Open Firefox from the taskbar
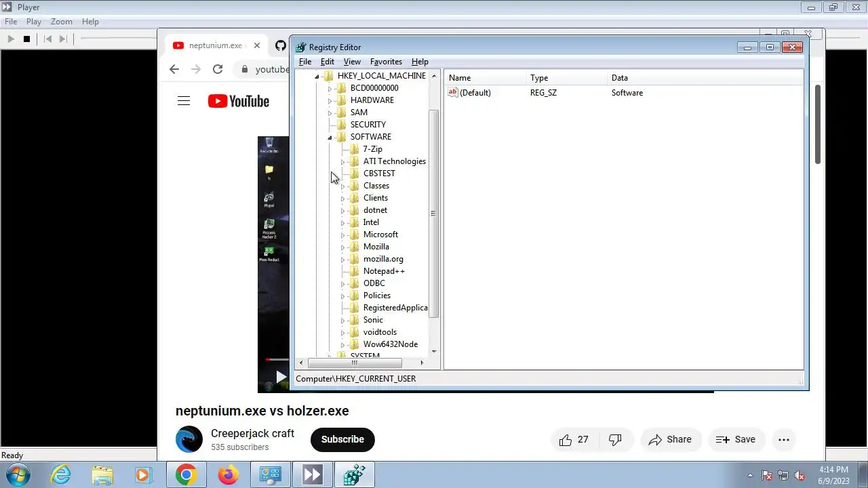 pos(228,475)
